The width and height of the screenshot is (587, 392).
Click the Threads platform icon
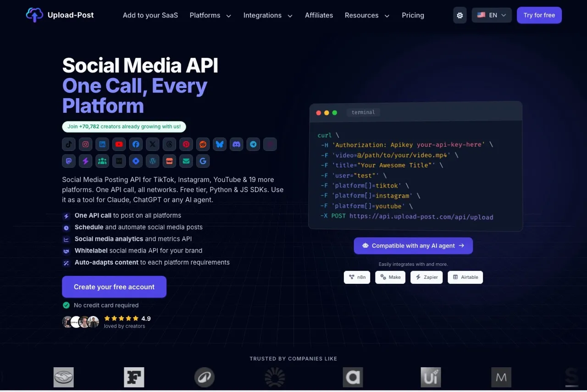169,144
